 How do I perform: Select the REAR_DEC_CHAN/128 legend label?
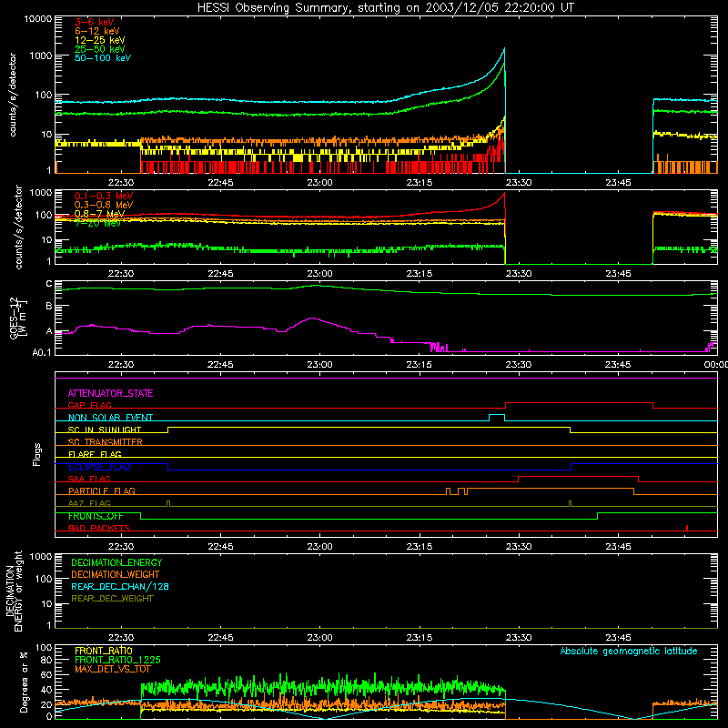tap(120, 586)
